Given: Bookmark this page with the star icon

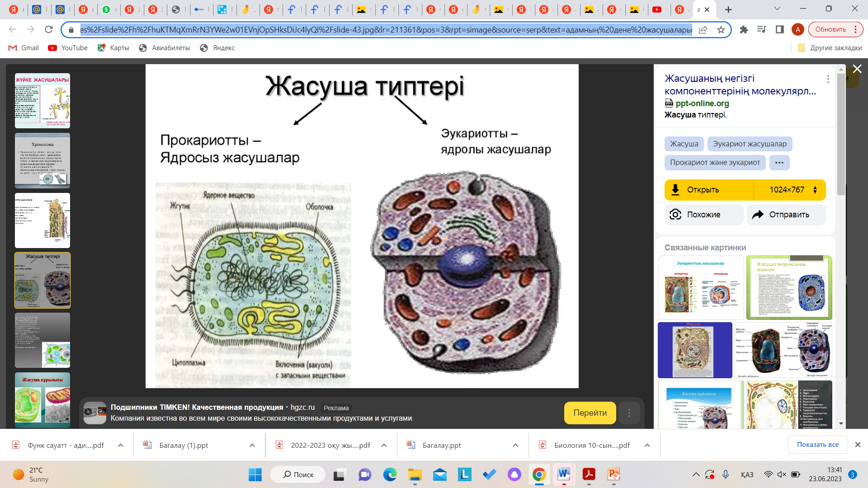Looking at the screenshot, I should tap(721, 30).
